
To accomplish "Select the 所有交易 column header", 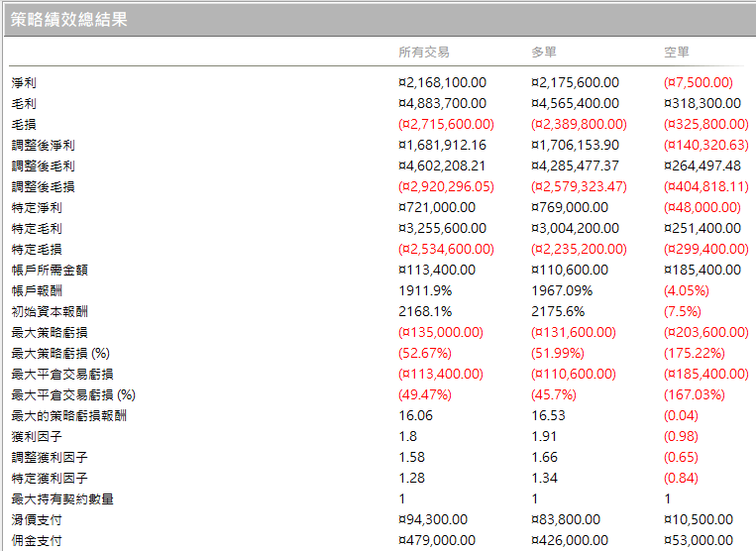I will pos(423,53).
